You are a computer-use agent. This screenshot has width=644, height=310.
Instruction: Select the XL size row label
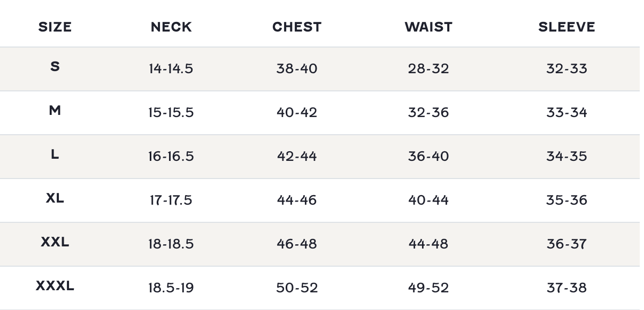point(55,198)
